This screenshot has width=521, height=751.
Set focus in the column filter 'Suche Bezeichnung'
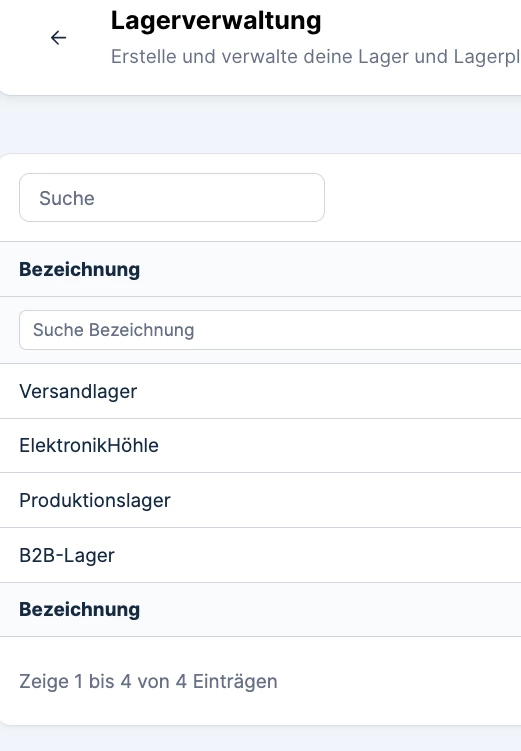270,330
